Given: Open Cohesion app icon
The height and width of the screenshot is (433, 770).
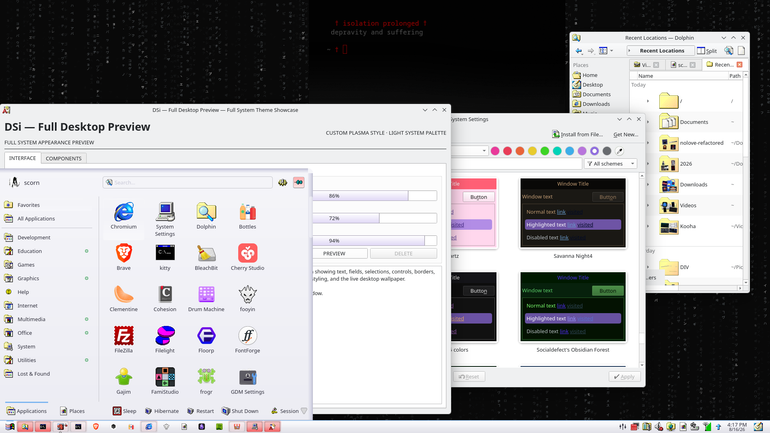Looking at the screenshot, I should tap(165, 298).
